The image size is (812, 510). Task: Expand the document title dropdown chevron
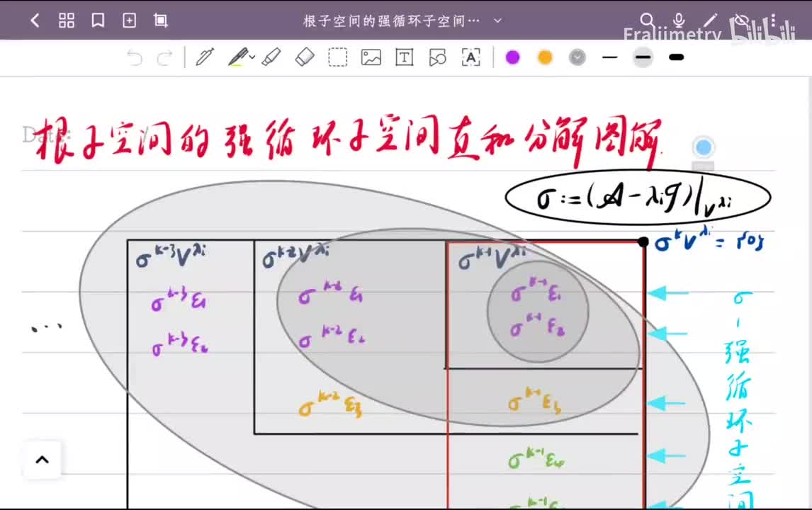coord(497,21)
